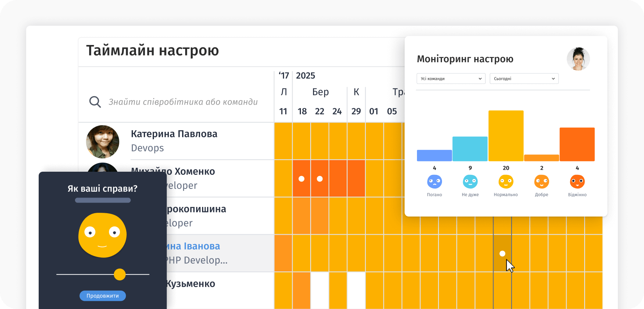The width and height of the screenshot is (644, 309).
Task: Click the white dot under date 18
Action: point(301,179)
